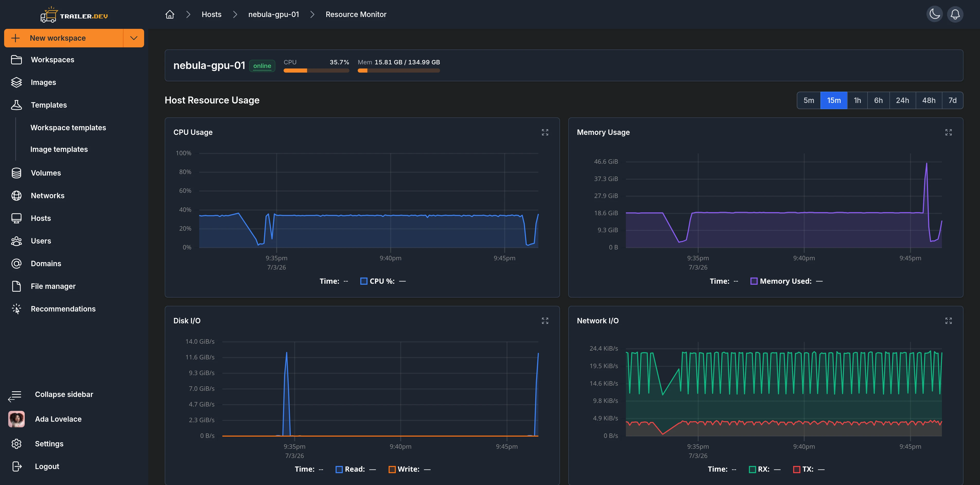980x485 pixels.
Task: Click the home breadcrumb icon
Action: click(170, 14)
